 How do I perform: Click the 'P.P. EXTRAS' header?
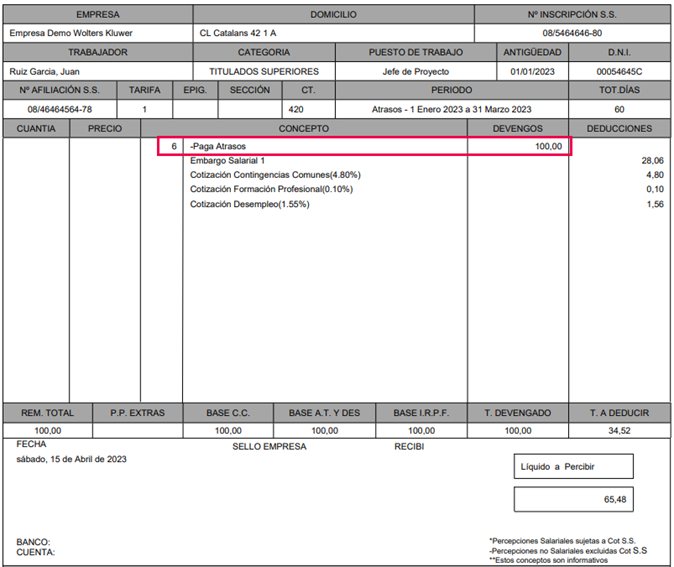click(138, 413)
